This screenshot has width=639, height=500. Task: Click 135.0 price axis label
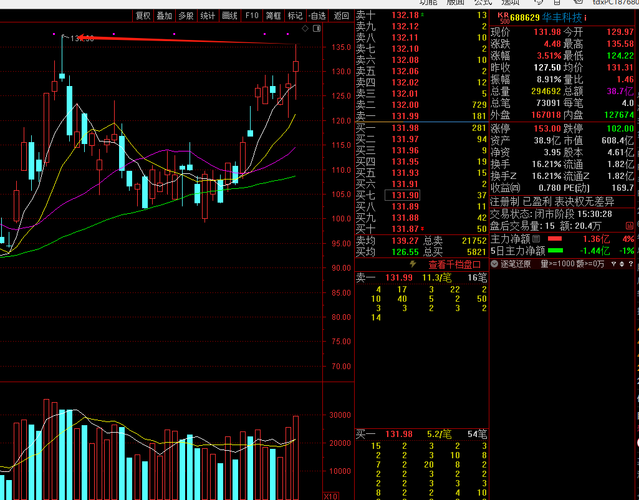click(341, 47)
